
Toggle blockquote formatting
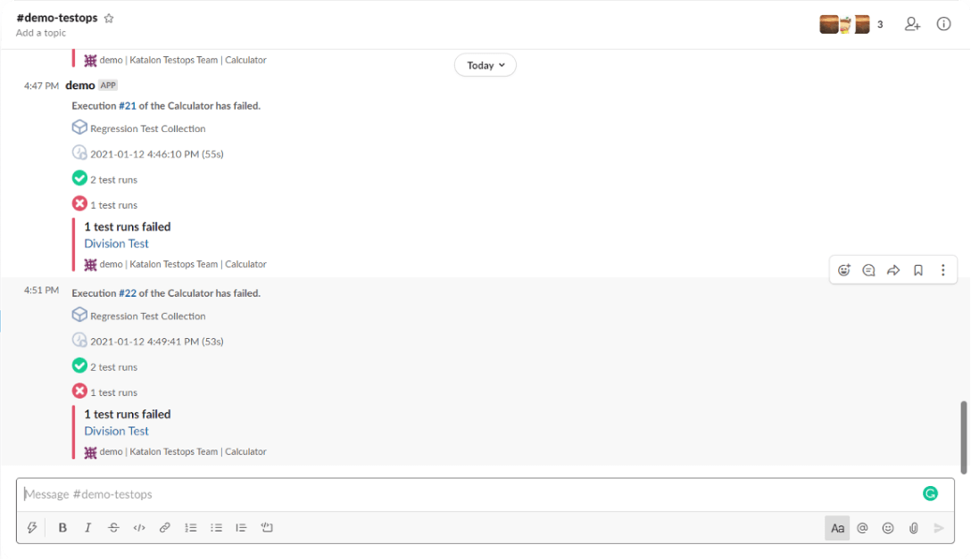pyautogui.click(x=241, y=527)
